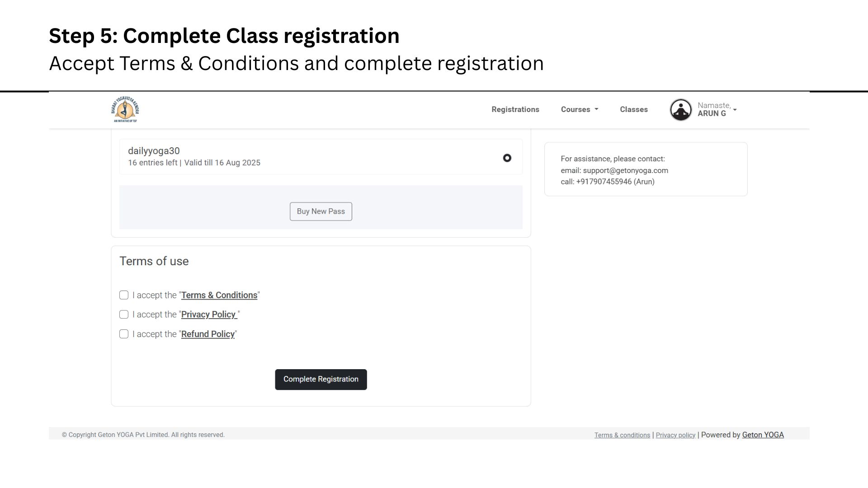Viewport: 868px width, 488px height.
Task: Tick the Privacy Policy acceptance checkbox
Action: point(124,314)
